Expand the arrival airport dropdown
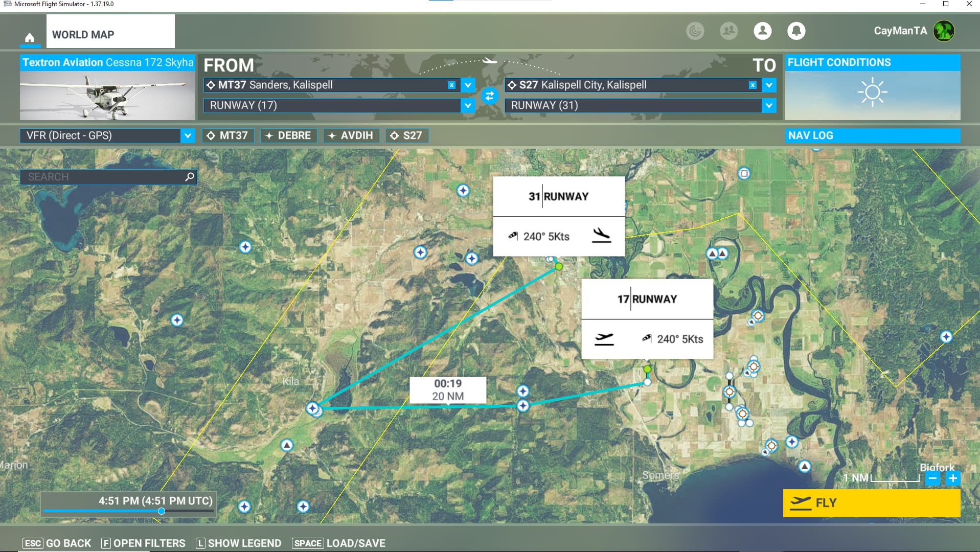980x552 pixels. click(x=769, y=85)
